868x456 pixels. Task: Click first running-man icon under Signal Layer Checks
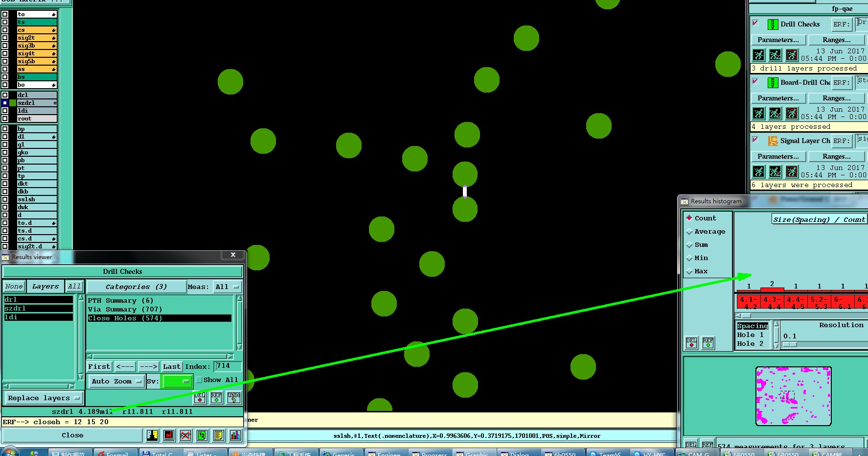pos(758,171)
